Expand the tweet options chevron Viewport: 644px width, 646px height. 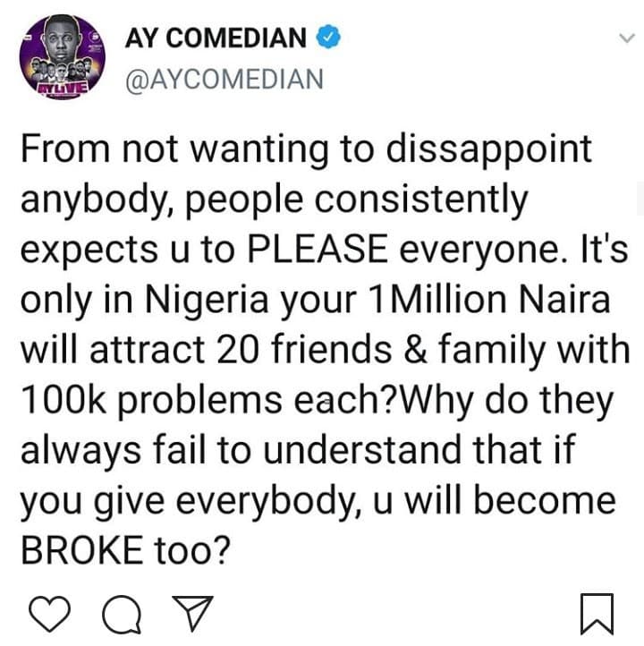(627, 38)
